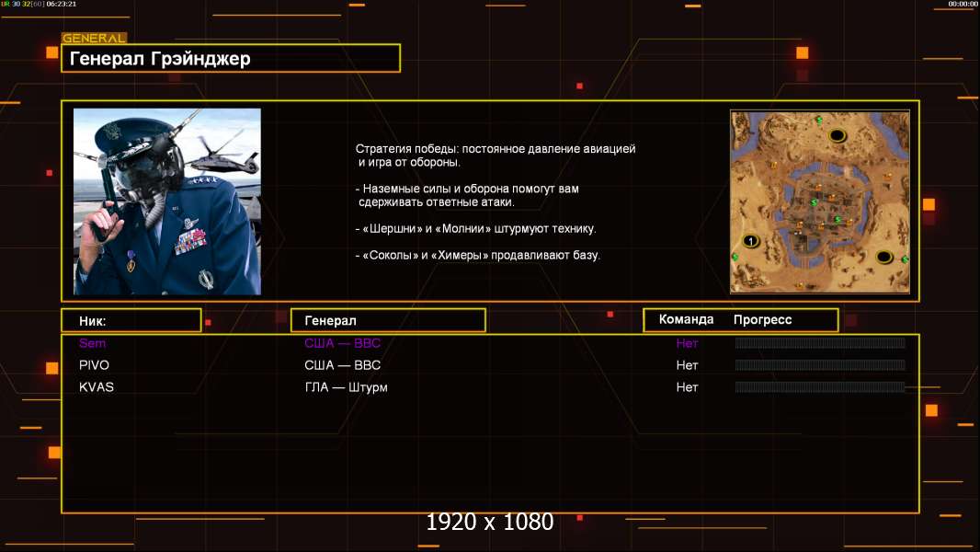Open the desert map preview thumbnail

820,201
